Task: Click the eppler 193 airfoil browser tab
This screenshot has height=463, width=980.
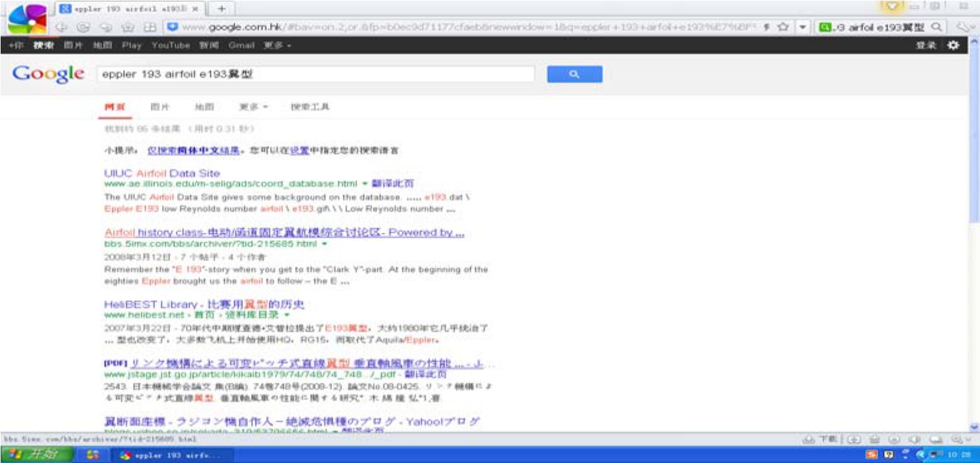Action: point(130,9)
